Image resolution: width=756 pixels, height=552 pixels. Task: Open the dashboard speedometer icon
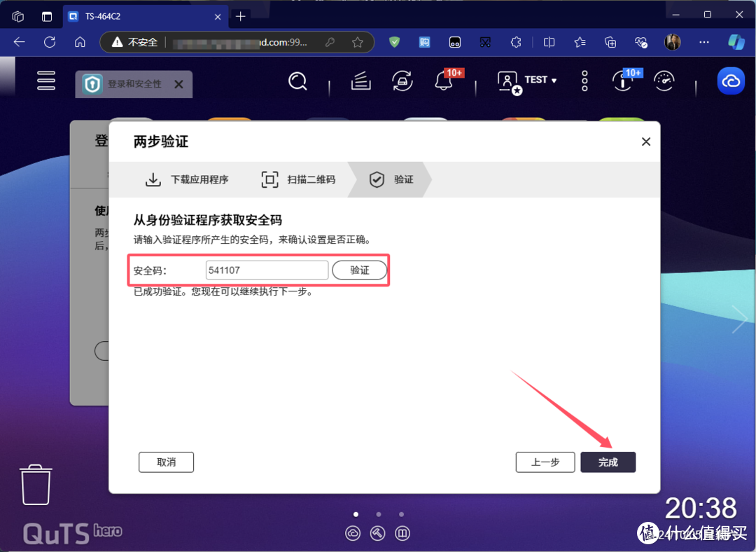[664, 81]
